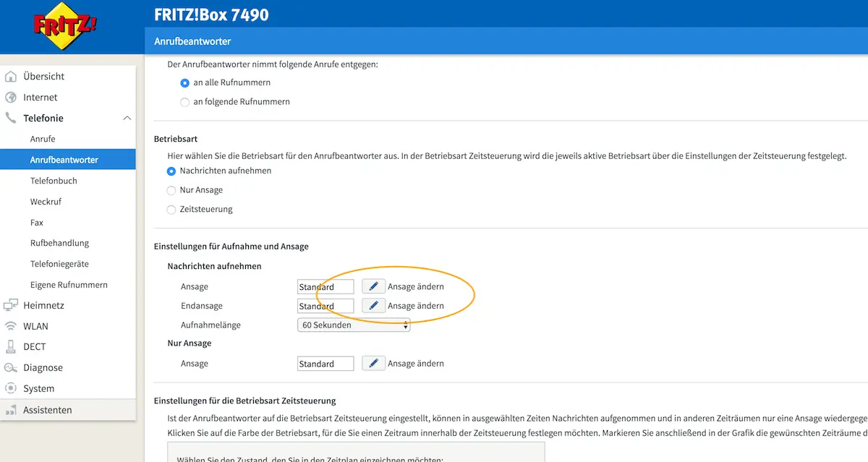Click 'Einstellungen für Aufnahme und Ansage' heading

click(231, 247)
